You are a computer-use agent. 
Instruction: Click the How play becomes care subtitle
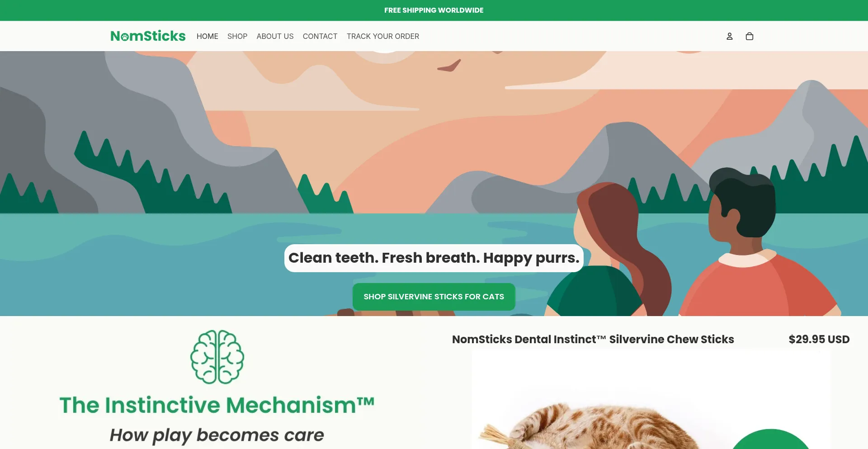pyautogui.click(x=217, y=435)
